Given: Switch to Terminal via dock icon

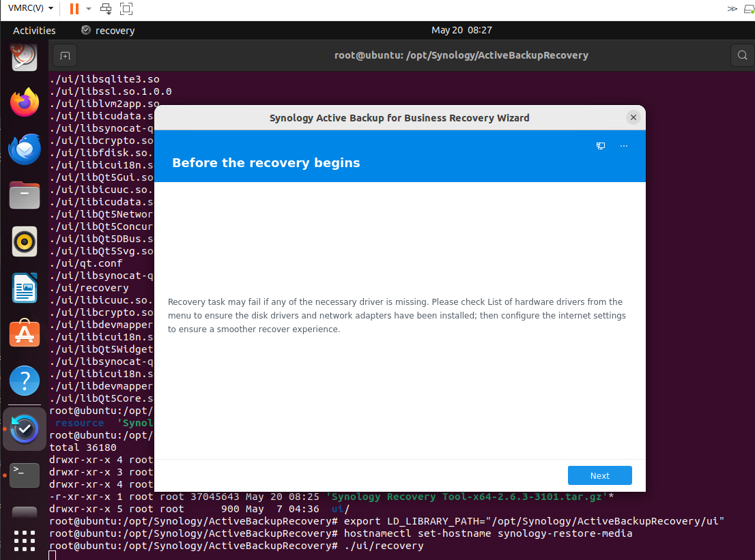Looking at the screenshot, I should [24, 475].
